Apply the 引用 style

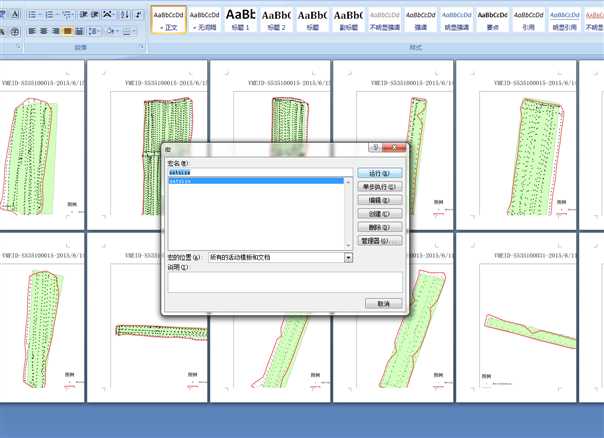tap(528, 20)
